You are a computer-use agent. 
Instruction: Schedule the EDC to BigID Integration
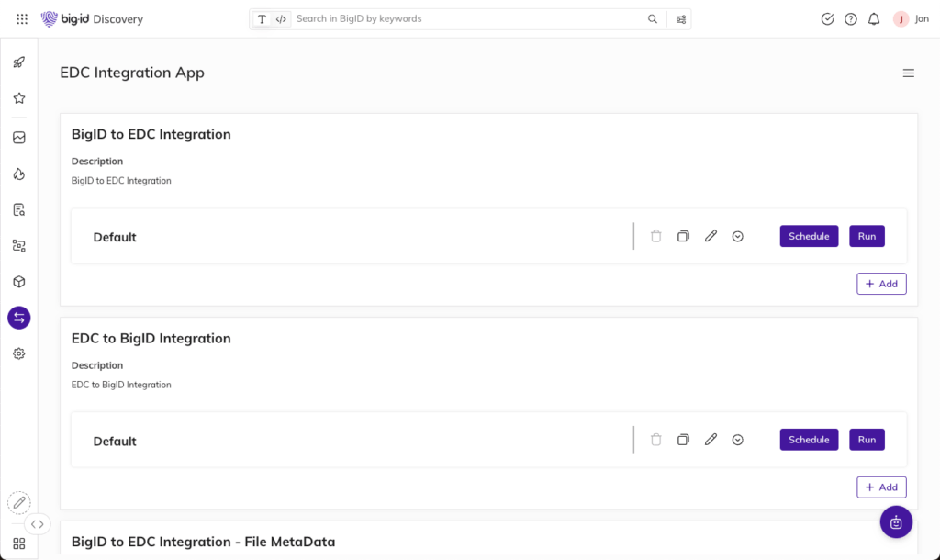pyautogui.click(x=809, y=440)
